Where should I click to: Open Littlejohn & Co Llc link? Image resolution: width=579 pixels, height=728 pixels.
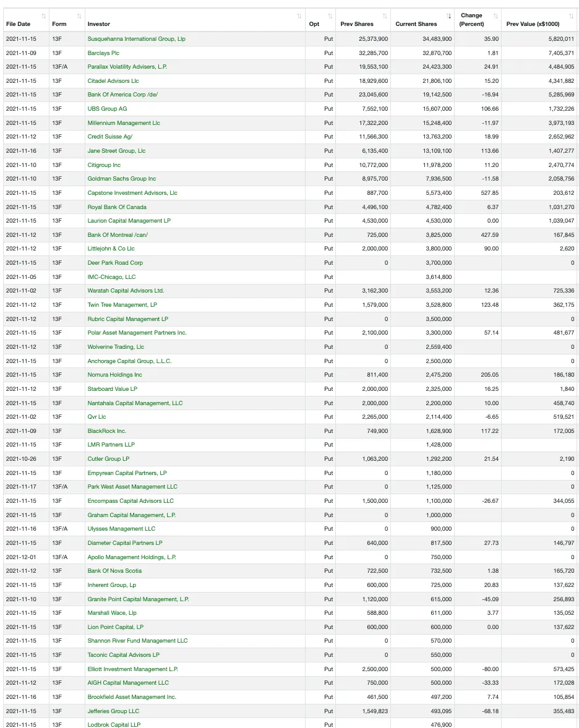(111, 249)
